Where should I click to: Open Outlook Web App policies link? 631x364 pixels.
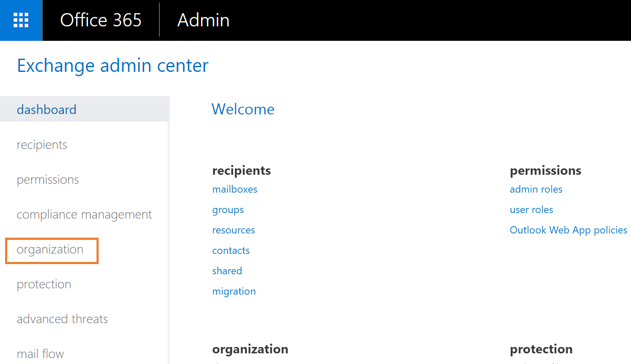[x=568, y=230]
